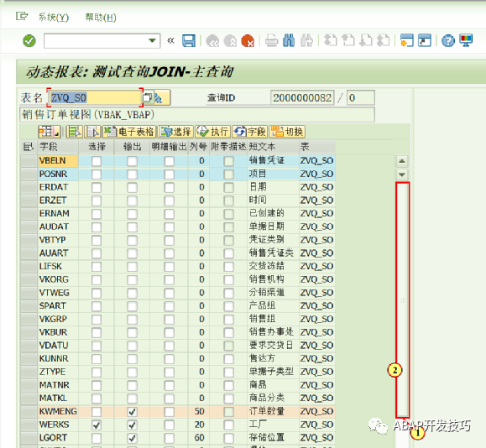Click the Previous Page icon

348,40
